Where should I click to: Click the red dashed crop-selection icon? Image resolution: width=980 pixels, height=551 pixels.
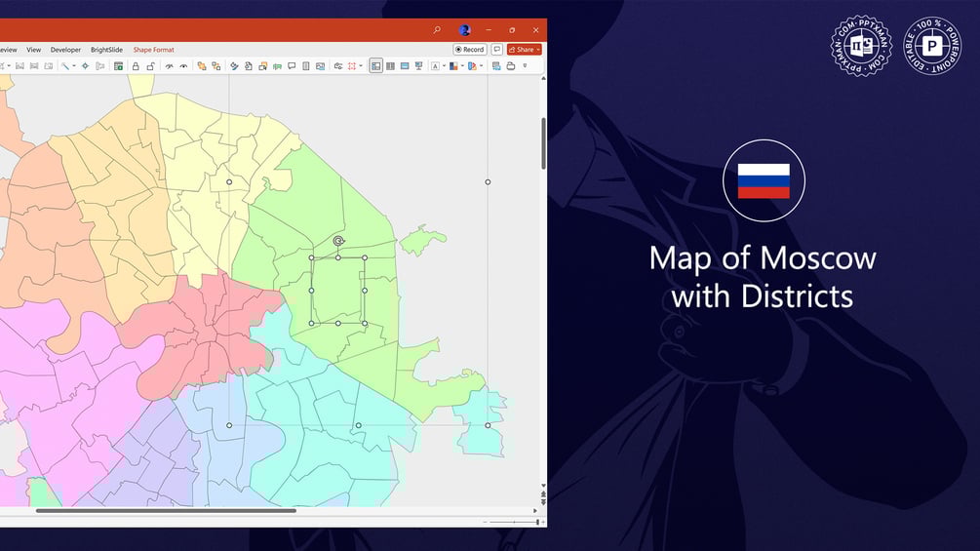click(x=352, y=66)
